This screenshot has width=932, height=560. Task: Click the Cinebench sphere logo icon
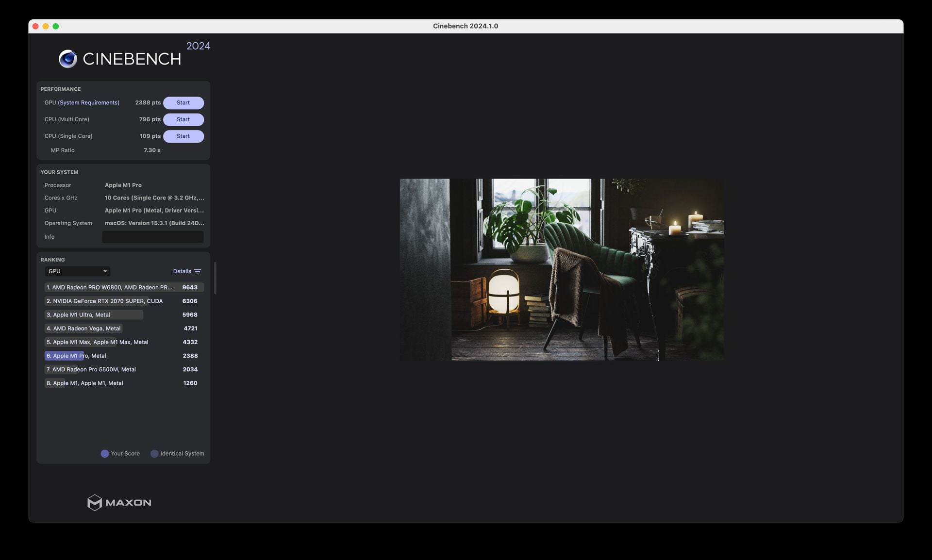click(x=68, y=59)
